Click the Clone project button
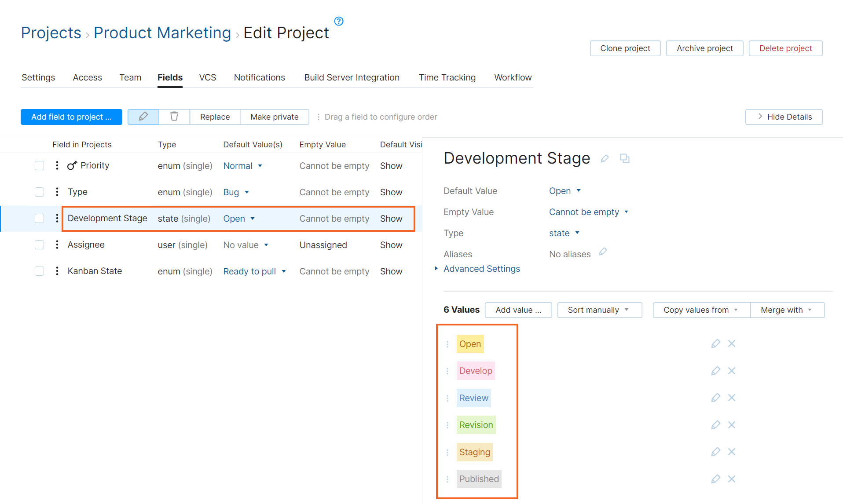Viewport: 843px width, 504px height. [x=625, y=48]
